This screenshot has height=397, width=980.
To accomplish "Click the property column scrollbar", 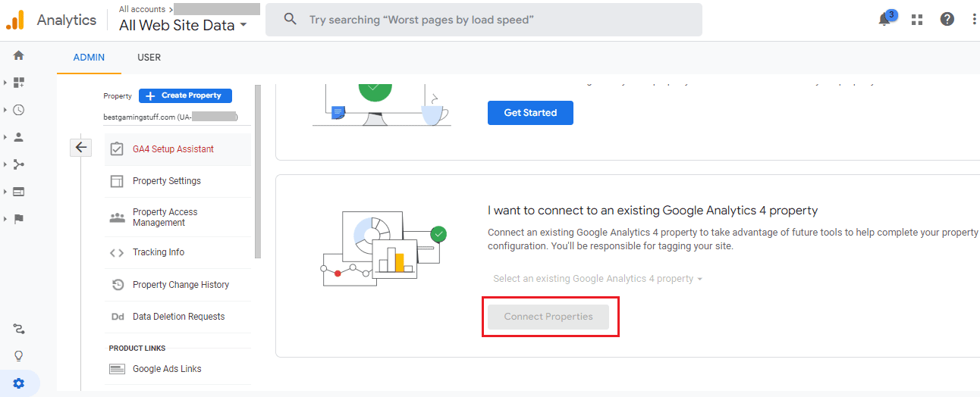I will coord(258,172).
